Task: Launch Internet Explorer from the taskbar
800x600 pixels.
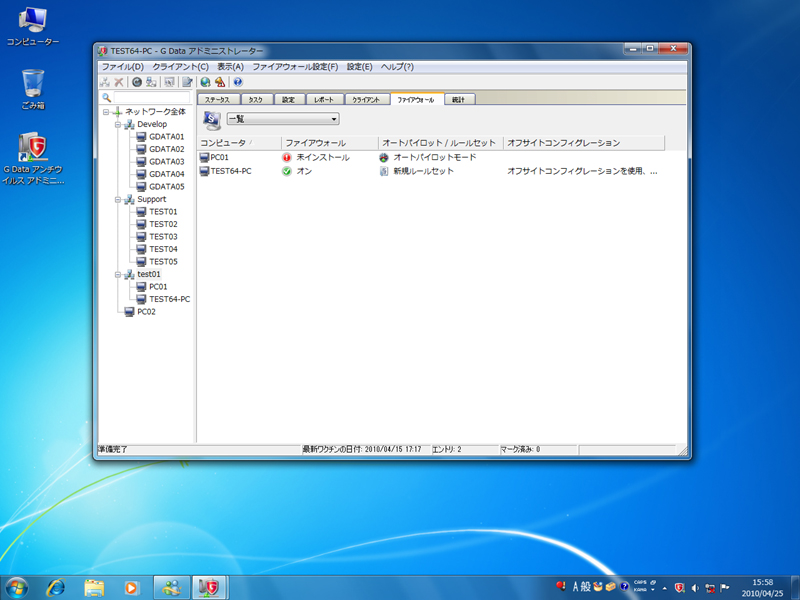Action: coord(56,586)
